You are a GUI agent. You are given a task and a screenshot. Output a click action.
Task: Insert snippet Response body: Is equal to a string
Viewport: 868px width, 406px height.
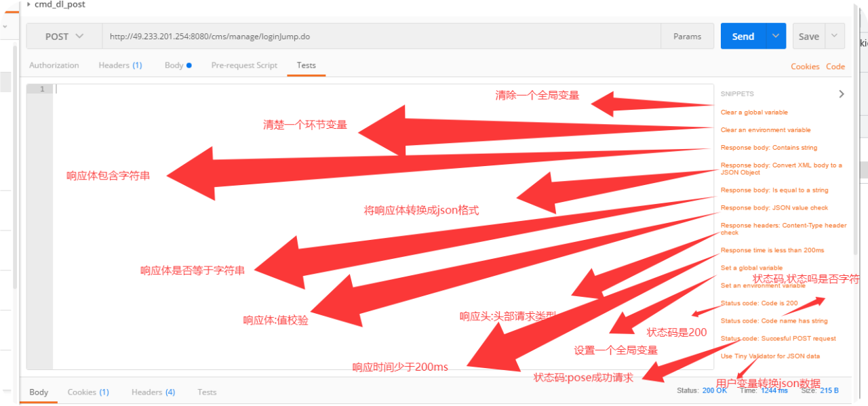click(774, 190)
